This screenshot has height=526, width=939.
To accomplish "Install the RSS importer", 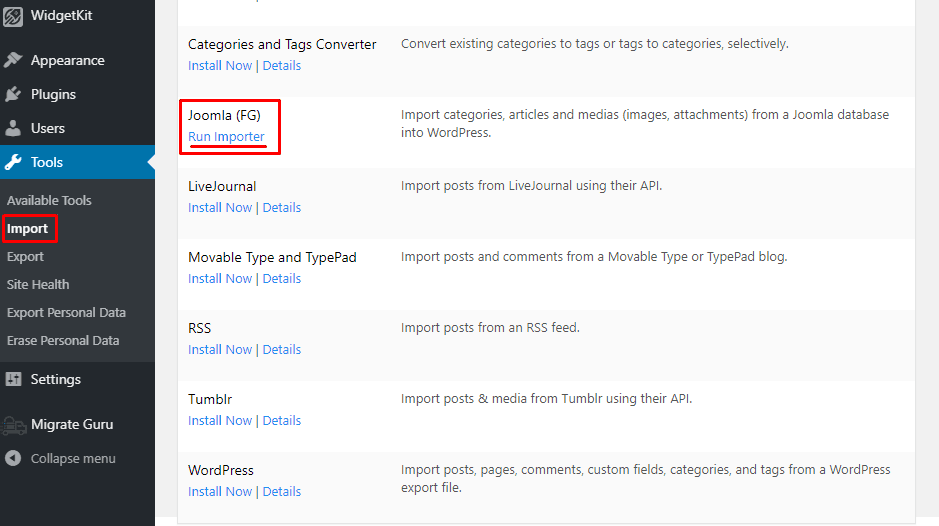I will pos(220,349).
